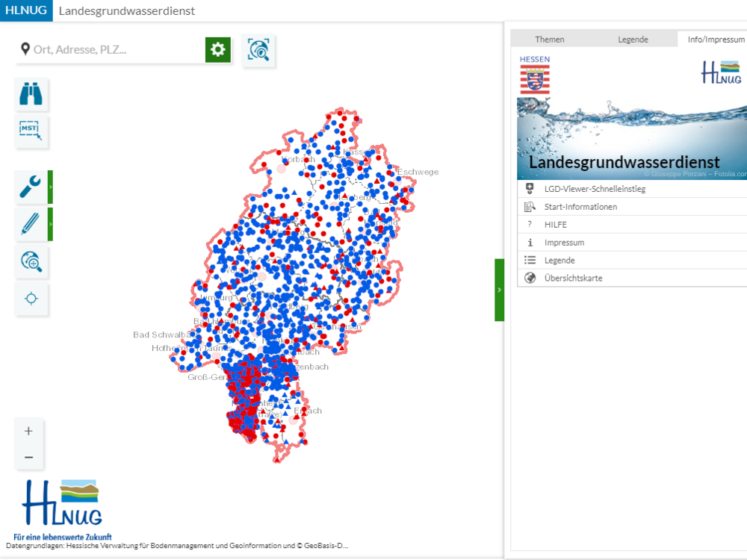Open the Übersichtskarte overview map entry
The width and height of the screenshot is (747, 560).
pos(573,279)
